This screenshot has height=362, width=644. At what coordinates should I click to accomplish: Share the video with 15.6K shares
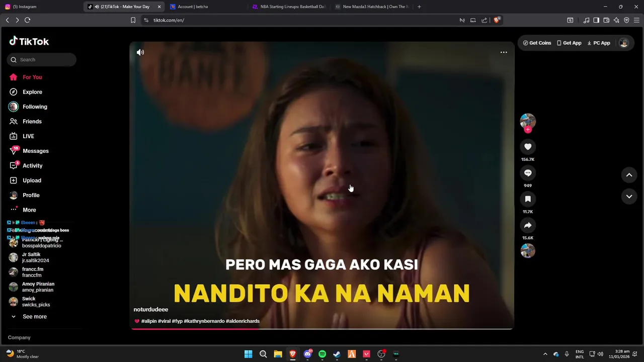point(528,225)
